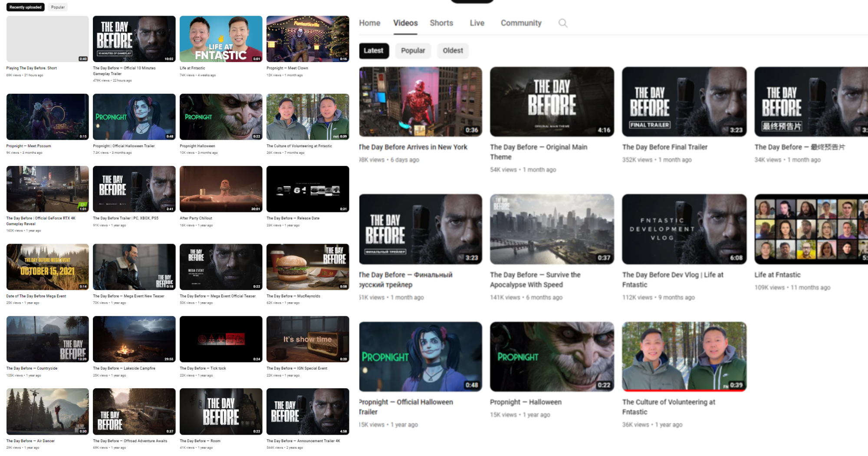Select the Oldest filter chip
The image size is (868, 456).
(453, 51)
